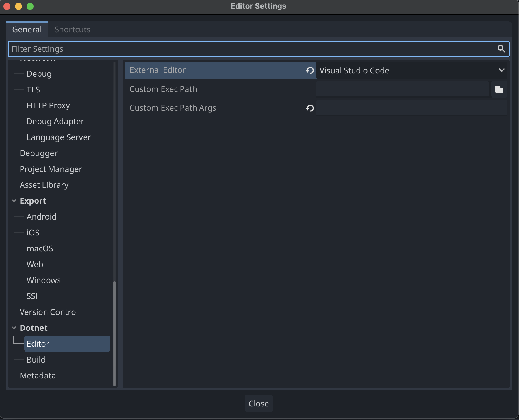
Task: Switch to the Shortcuts tab
Action: (72, 29)
